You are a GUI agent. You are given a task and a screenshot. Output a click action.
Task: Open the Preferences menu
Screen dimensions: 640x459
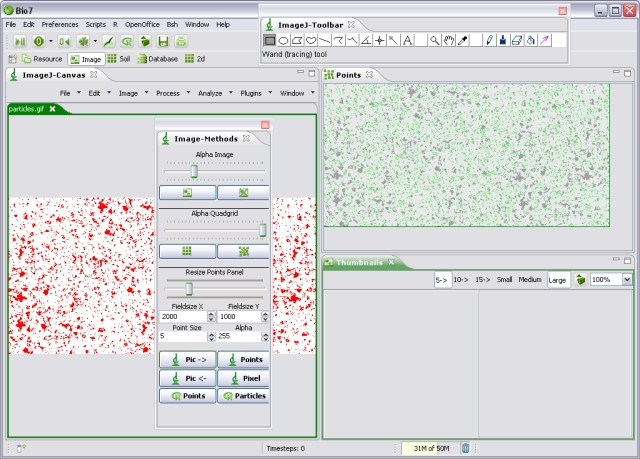[x=60, y=24]
